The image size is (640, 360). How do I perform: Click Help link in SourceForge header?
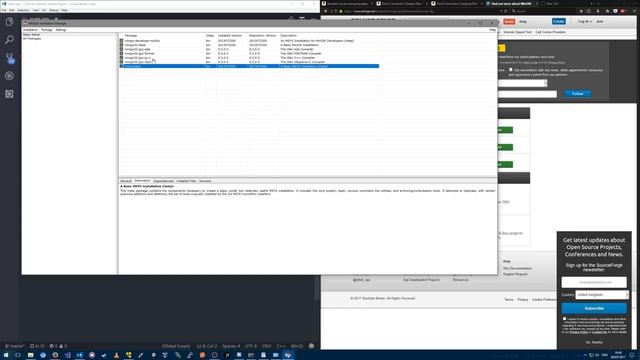[x=523, y=22]
